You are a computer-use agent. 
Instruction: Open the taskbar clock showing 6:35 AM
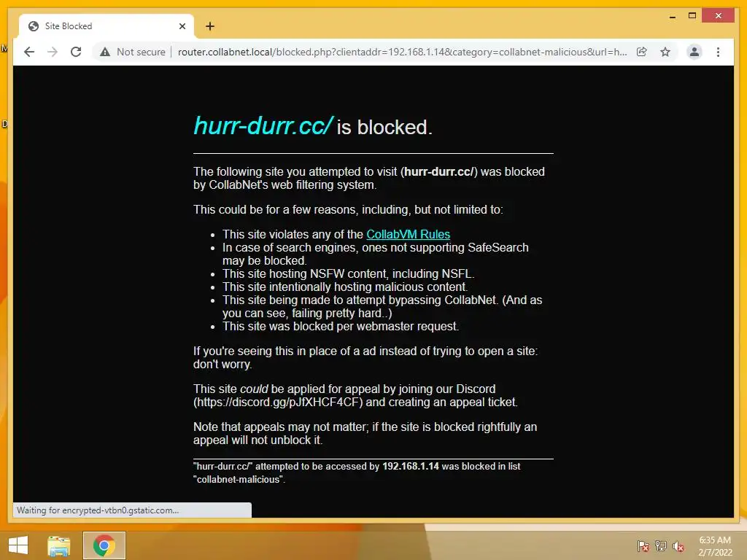point(715,546)
